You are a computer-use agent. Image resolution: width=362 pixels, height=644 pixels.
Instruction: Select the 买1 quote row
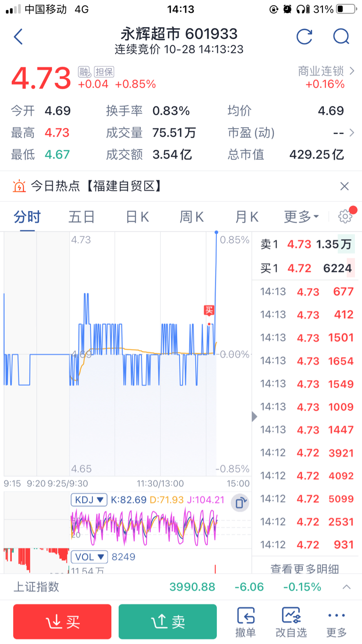click(x=306, y=268)
